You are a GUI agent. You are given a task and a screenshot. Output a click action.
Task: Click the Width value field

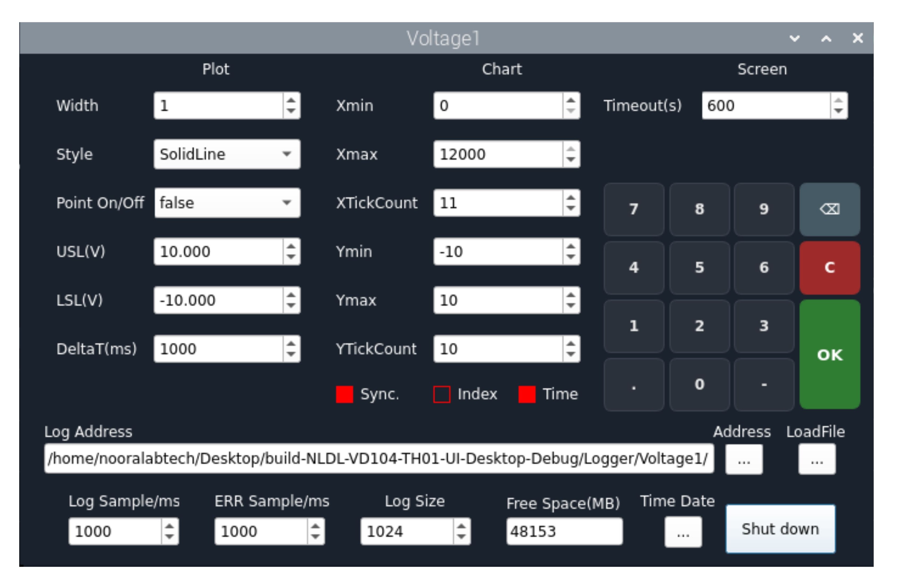pos(219,106)
